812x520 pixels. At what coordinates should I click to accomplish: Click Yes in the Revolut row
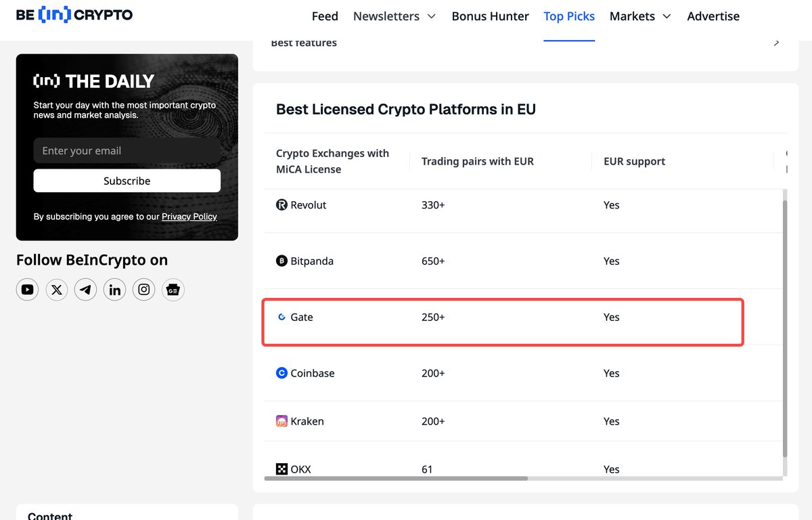tap(612, 205)
